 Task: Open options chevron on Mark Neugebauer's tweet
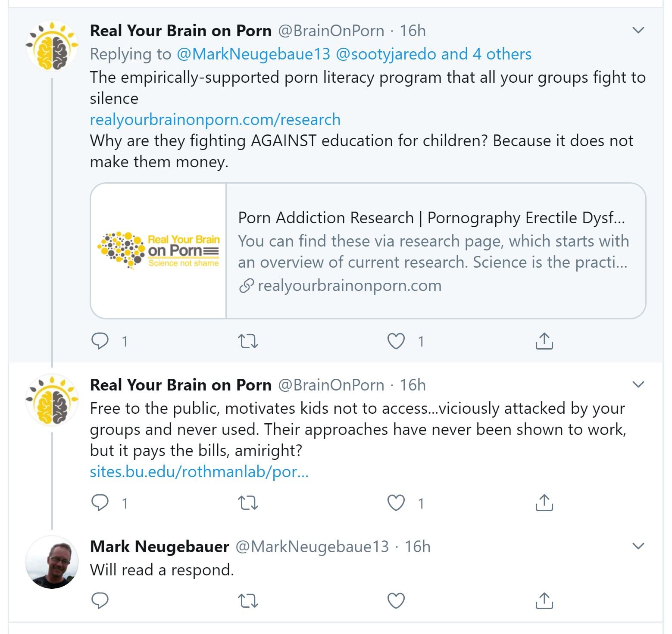(638, 546)
